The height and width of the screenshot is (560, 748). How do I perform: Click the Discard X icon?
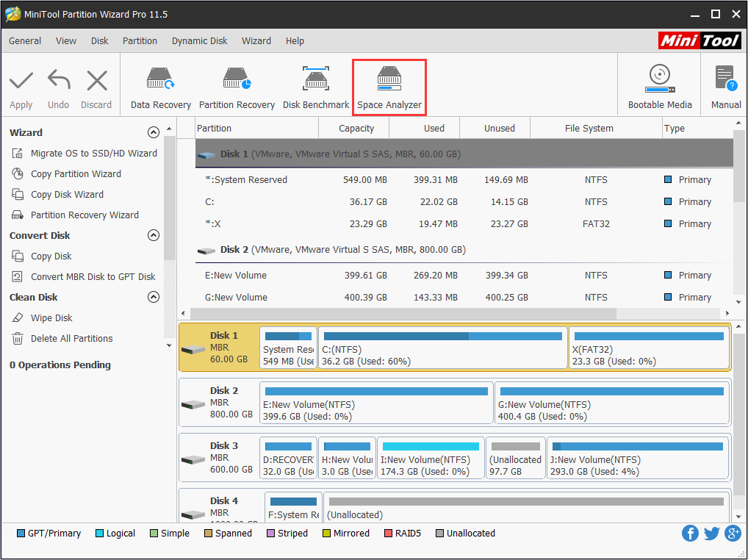click(97, 80)
